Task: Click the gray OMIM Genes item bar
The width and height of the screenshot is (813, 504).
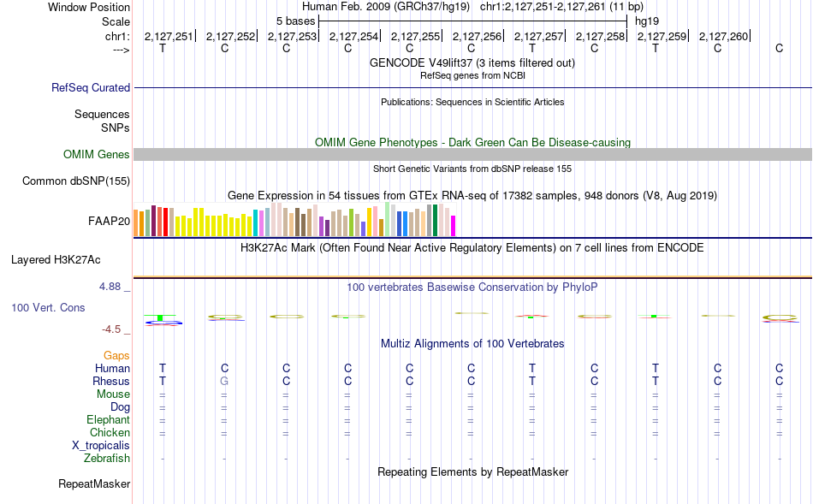Action: [x=473, y=155]
